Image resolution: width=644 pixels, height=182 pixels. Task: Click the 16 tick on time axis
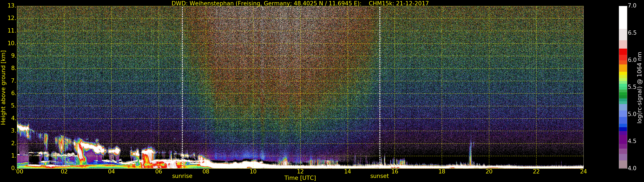click(395, 172)
